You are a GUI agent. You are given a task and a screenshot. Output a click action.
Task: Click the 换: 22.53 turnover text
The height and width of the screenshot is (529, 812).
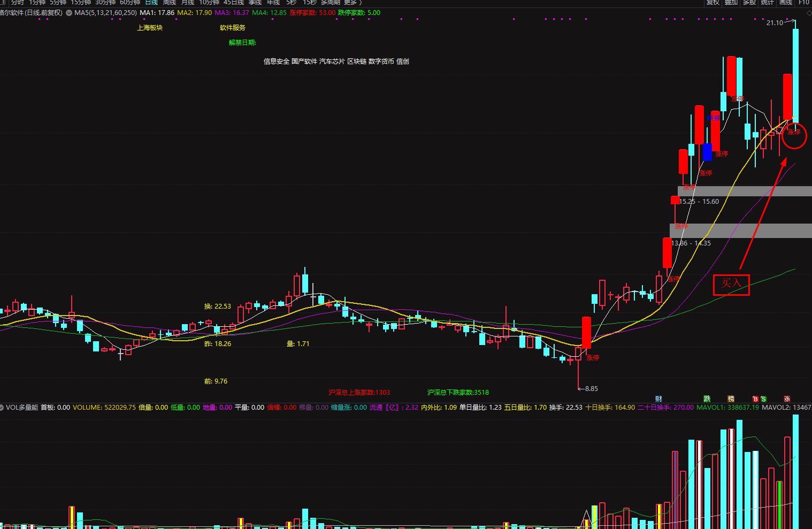(x=218, y=306)
